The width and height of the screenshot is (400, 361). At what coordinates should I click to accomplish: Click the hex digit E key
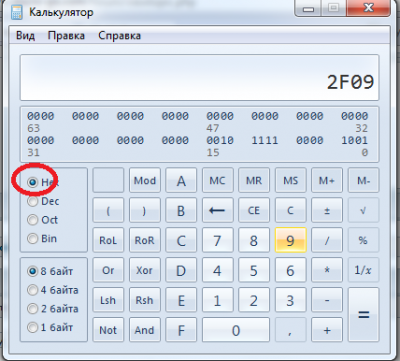181,301
